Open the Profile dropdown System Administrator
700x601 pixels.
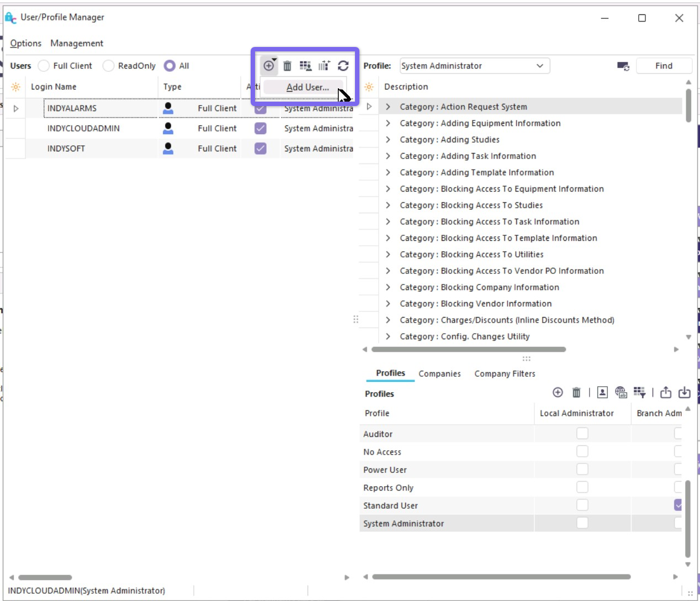pos(474,66)
